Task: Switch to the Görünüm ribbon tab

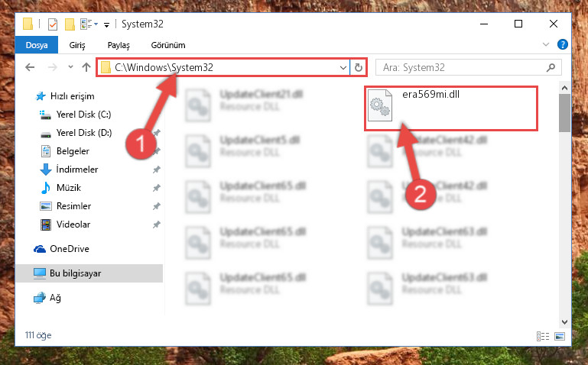Action: [168, 45]
